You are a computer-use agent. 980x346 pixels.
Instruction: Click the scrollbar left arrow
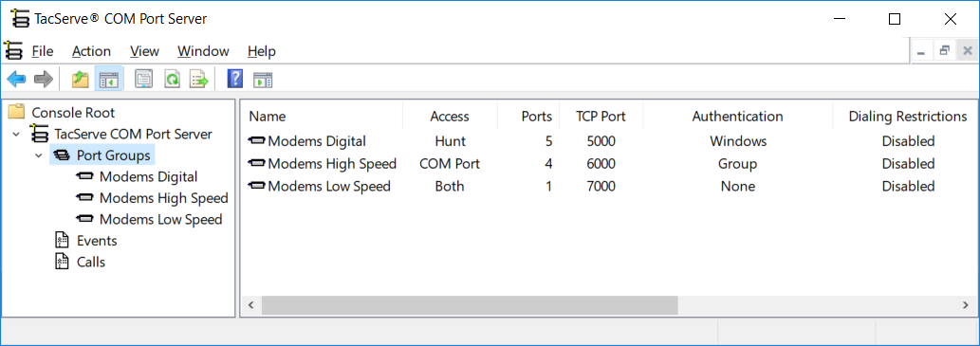(x=250, y=305)
